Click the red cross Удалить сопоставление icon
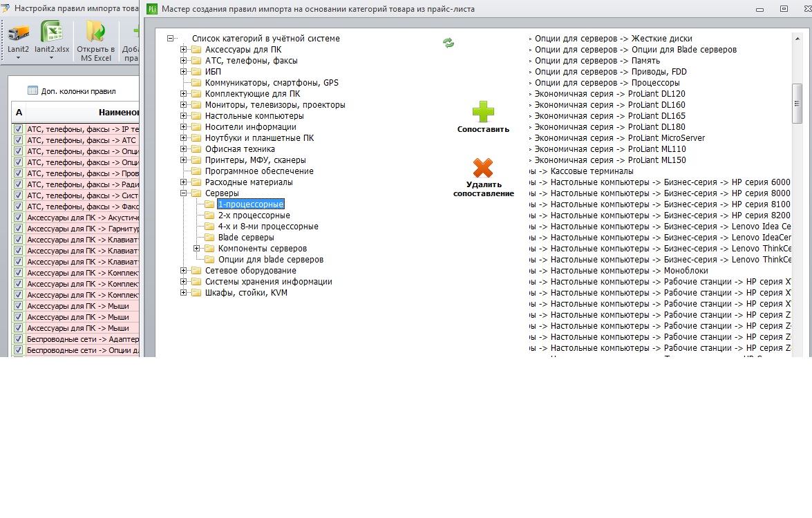 483,168
